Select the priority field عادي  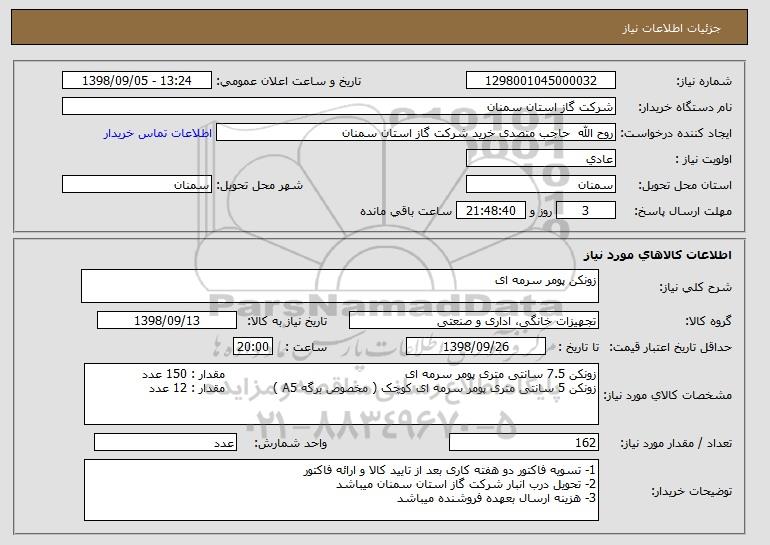tap(541, 159)
